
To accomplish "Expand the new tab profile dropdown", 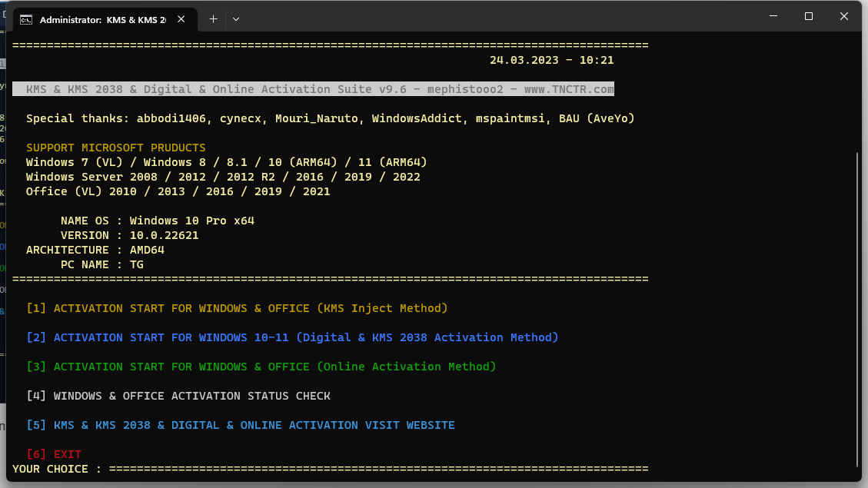I will pyautogui.click(x=236, y=19).
